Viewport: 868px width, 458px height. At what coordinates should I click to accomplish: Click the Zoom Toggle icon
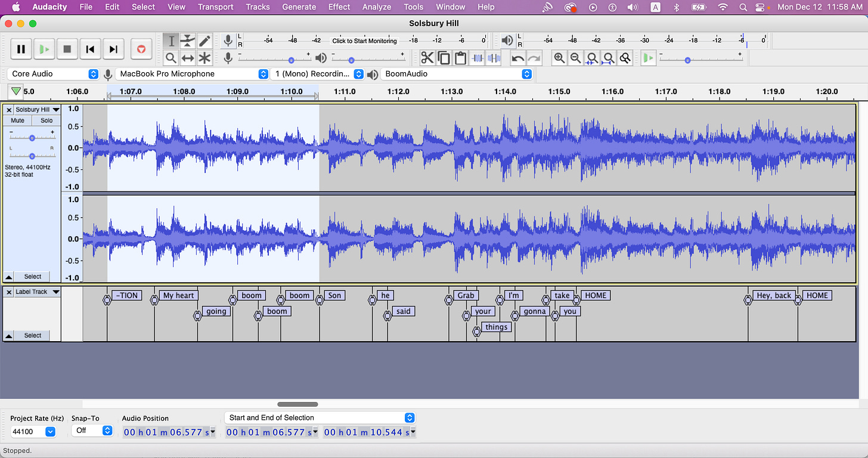click(625, 58)
